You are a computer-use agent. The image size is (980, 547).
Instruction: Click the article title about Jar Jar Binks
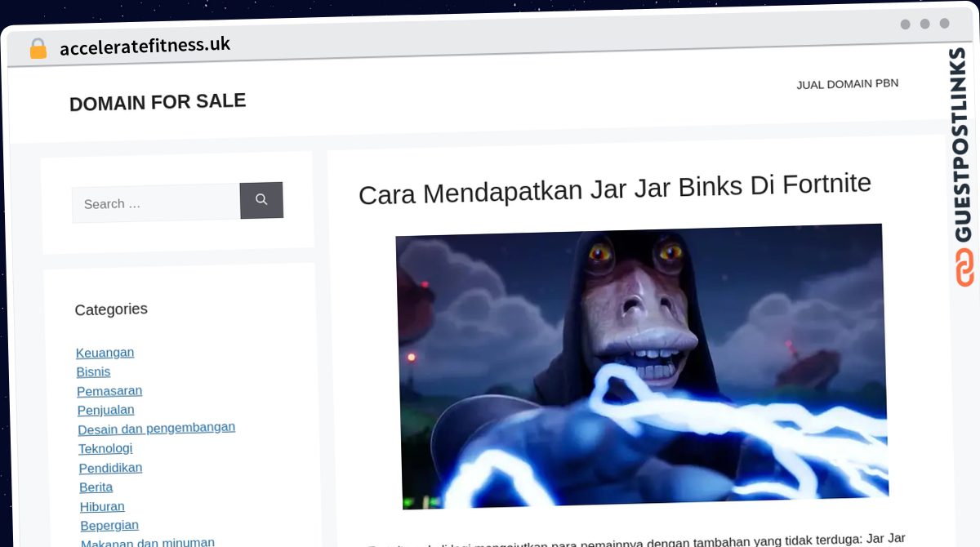coord(614,190)
